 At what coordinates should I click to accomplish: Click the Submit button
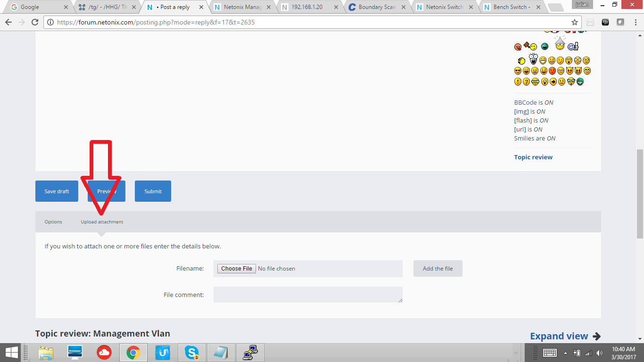click(153, 191)
